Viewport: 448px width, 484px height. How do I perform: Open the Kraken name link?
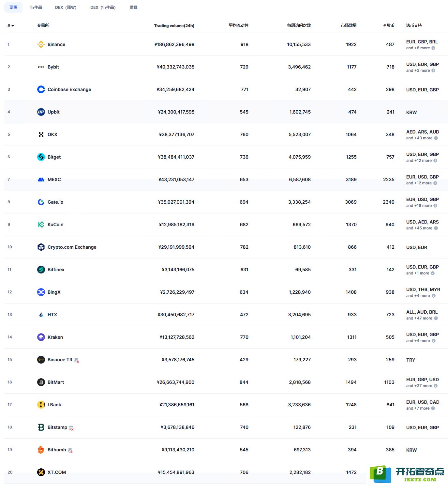click(55, 337)
